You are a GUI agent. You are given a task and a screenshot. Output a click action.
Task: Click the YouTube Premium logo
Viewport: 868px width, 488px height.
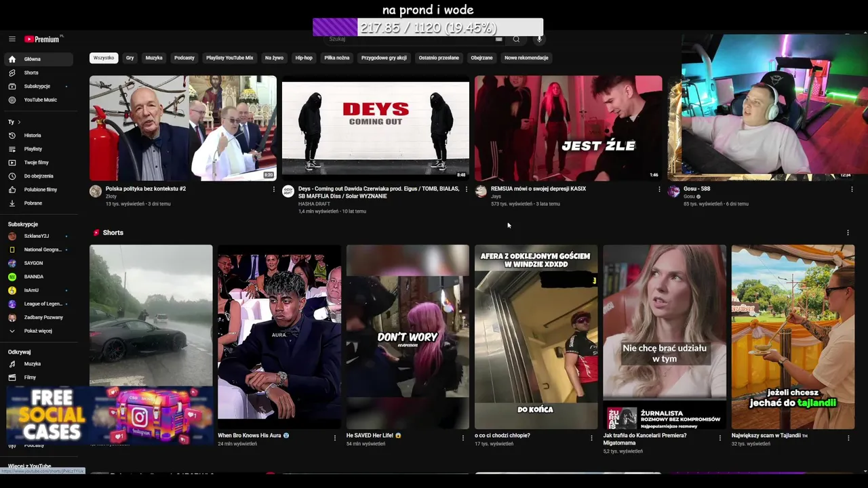pos(42,39)
